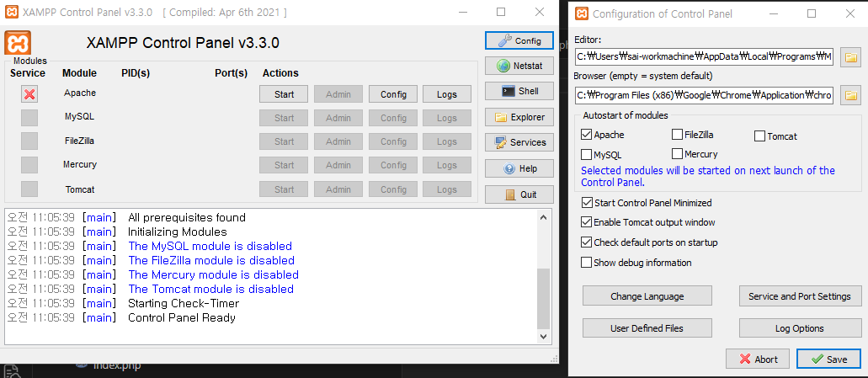The image size is (868, 378).
Task: Toggle the MySQL service box
Action: coord(29,118)
